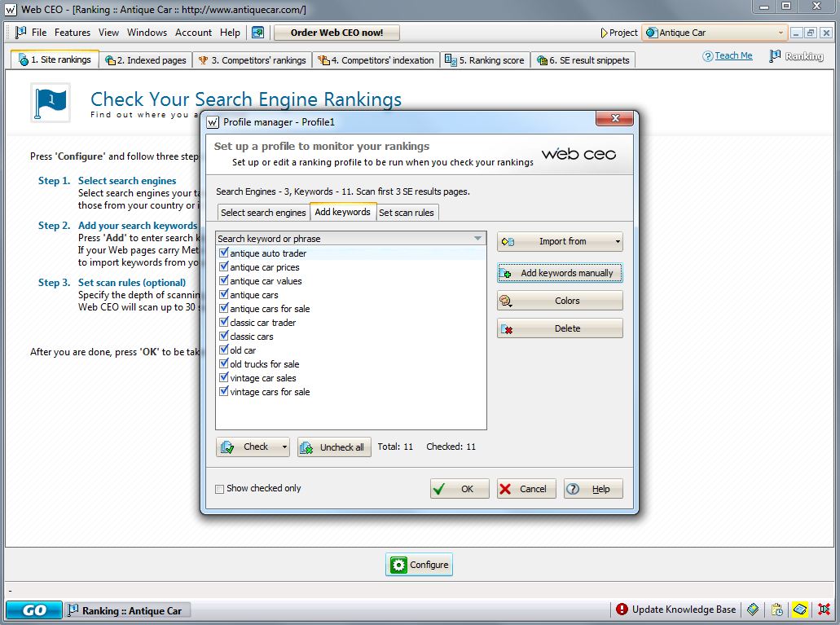Image resolution: width=840 pixels, height=625 pixels.
Task: Open the Windows menu
Action: 147,33
